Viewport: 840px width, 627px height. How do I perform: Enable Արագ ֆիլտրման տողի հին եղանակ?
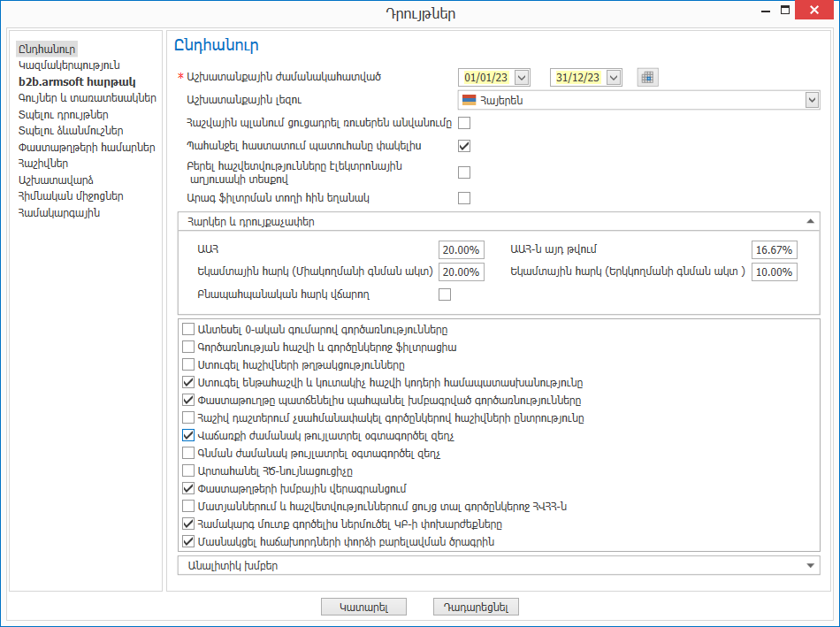(464, 198)
